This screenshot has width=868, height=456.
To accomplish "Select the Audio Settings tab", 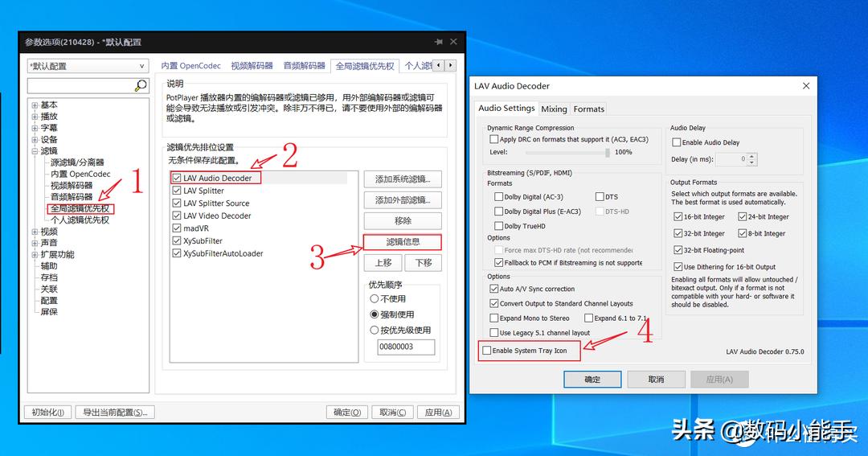I will tap(506, 108).
